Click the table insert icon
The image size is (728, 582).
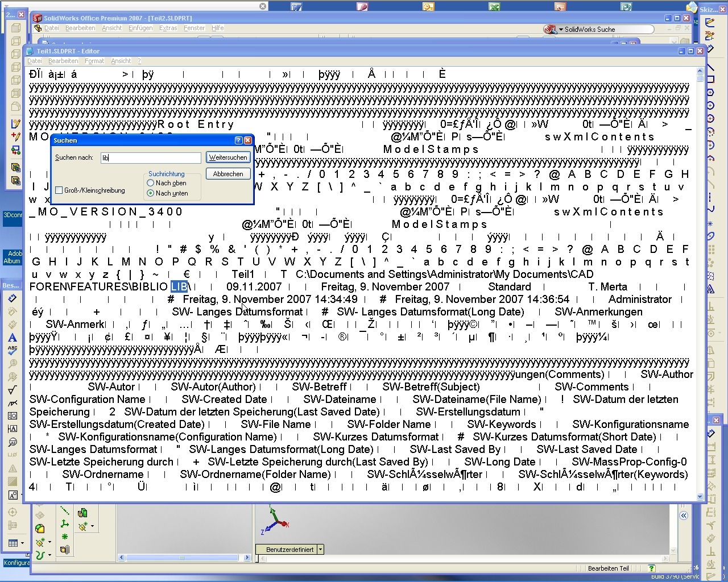[x=13, y=543]
